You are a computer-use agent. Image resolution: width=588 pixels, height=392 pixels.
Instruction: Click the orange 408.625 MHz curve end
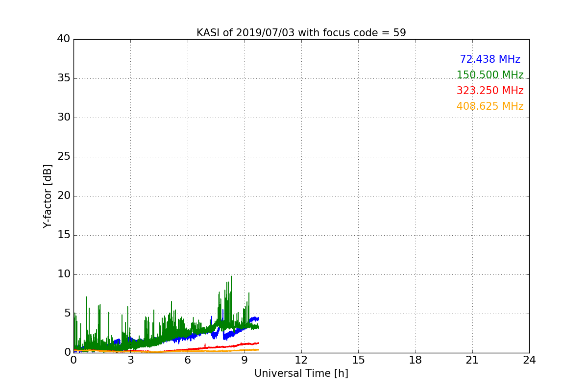[257, 349]
